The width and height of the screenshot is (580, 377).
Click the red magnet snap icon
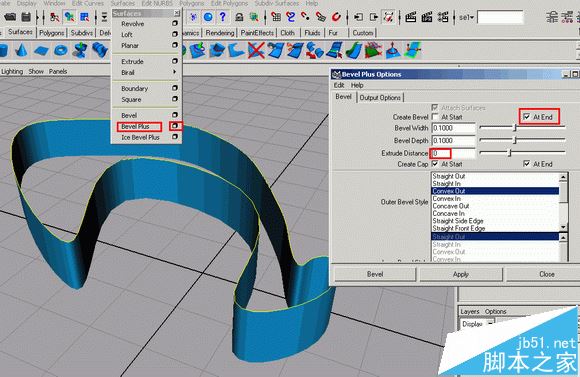point(336,17)
